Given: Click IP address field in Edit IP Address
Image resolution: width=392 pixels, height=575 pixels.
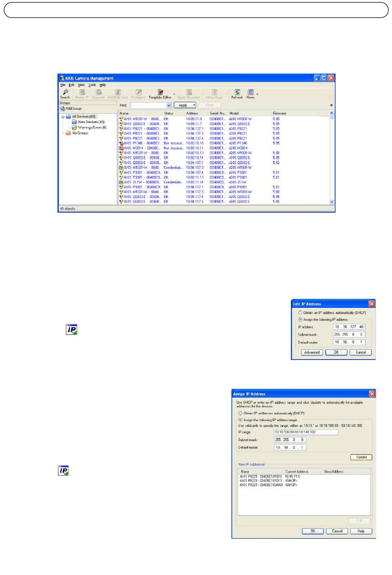Looking at the screenshot, I should point(349,327).
